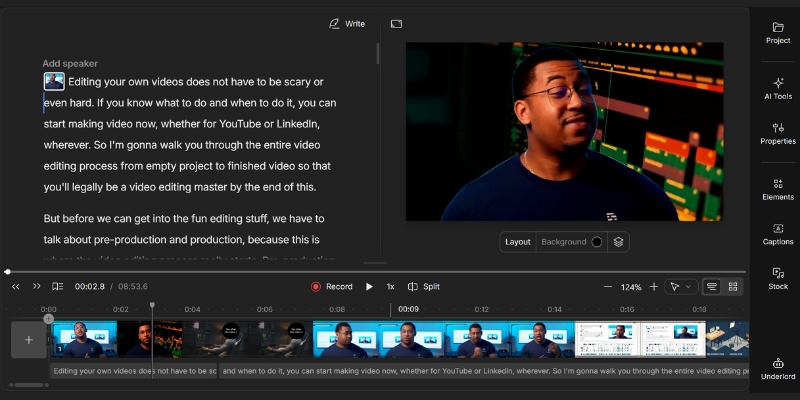
Task: Open the Project panel
Action: (778, 33)
